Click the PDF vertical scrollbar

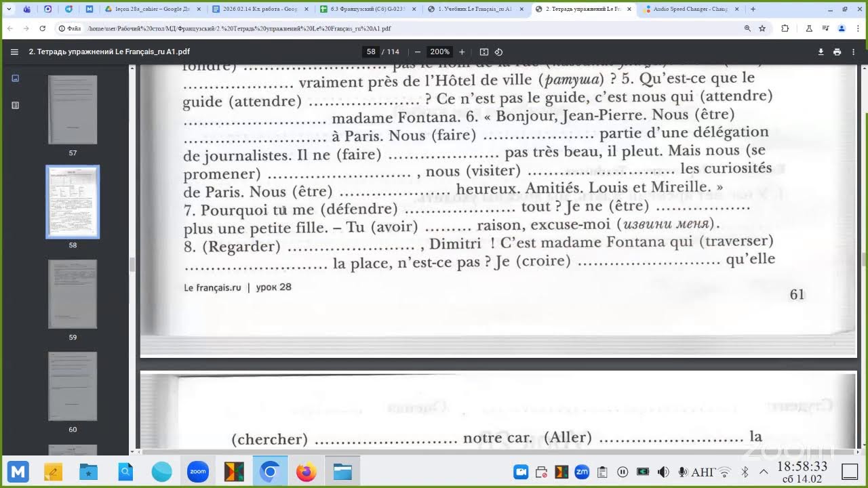864,260
